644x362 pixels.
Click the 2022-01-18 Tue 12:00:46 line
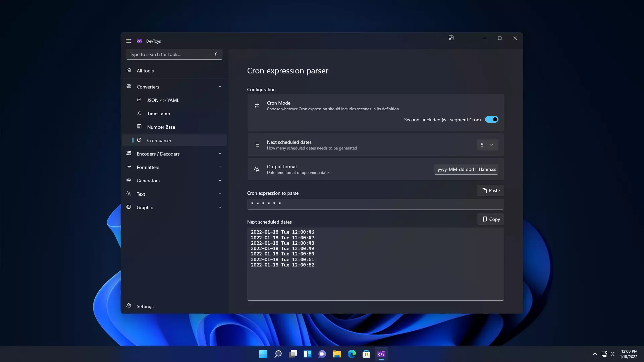[282, 232]
